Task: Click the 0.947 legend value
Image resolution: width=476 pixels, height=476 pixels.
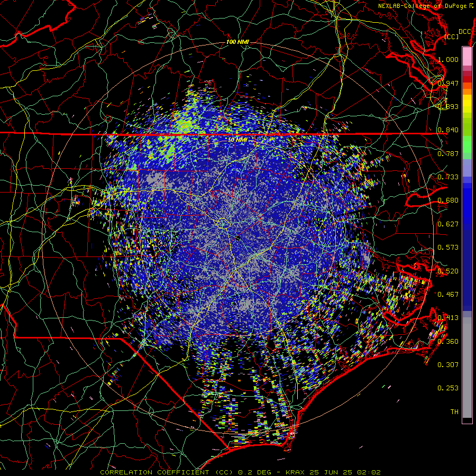Action: (x=448, y=83)
